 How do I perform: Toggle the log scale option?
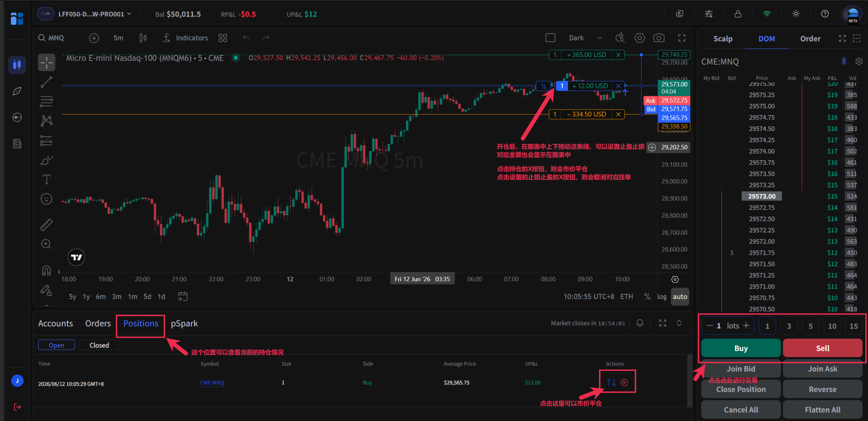[x=662, y=297]
